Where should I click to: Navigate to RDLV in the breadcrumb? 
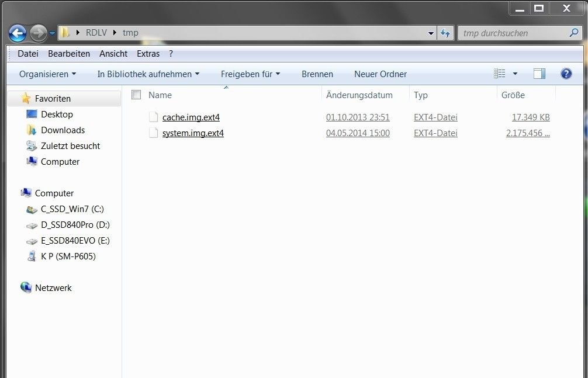pyautogui.click(x=96, y=33)
